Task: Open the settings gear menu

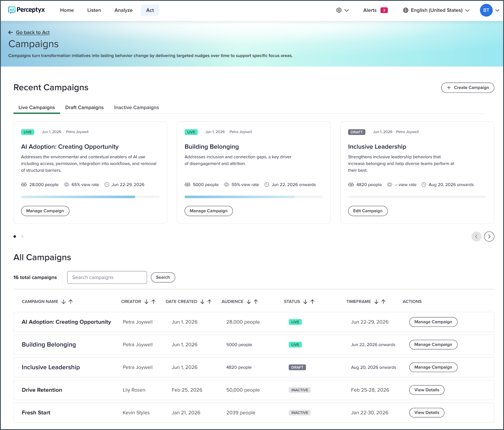Action: click(x=343, y=10)
